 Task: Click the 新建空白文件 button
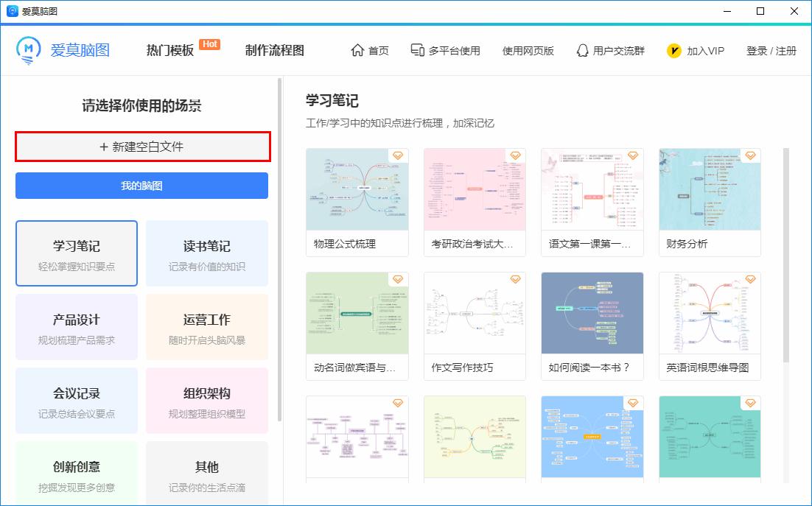142,147
